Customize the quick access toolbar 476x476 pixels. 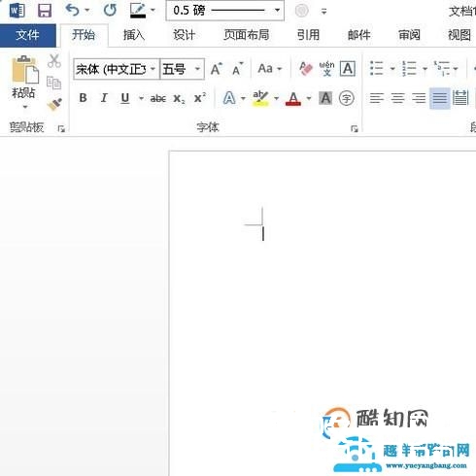(x=323, y=12)
